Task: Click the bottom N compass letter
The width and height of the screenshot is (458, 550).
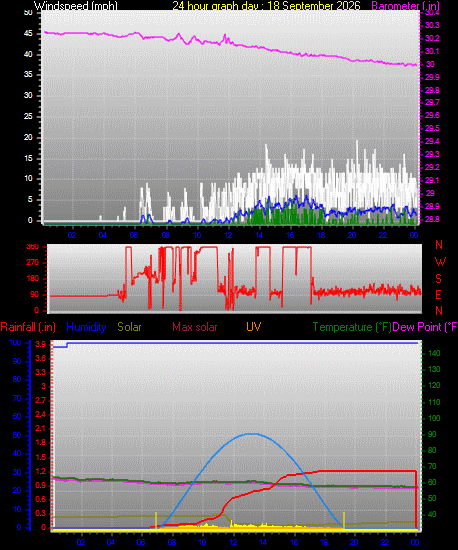Action: pos(439,310)
